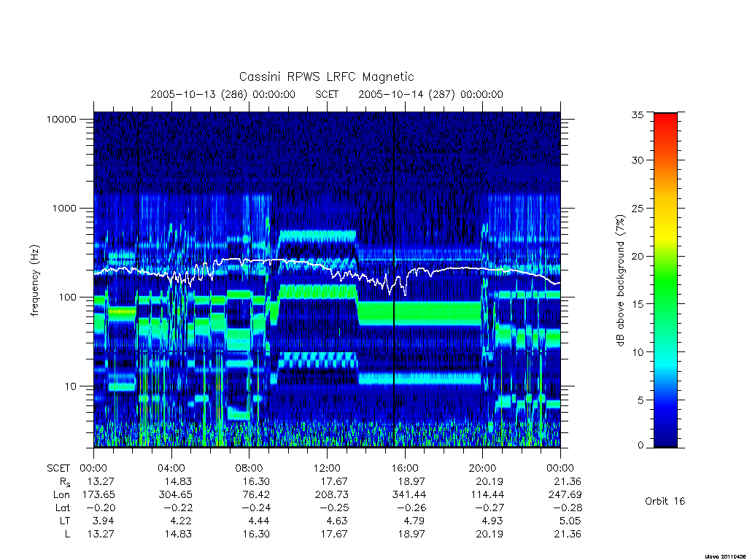The height and width of the screenshot is (560, 747).
Task: Click the Lon value 304.65
Action: point(175,495)
